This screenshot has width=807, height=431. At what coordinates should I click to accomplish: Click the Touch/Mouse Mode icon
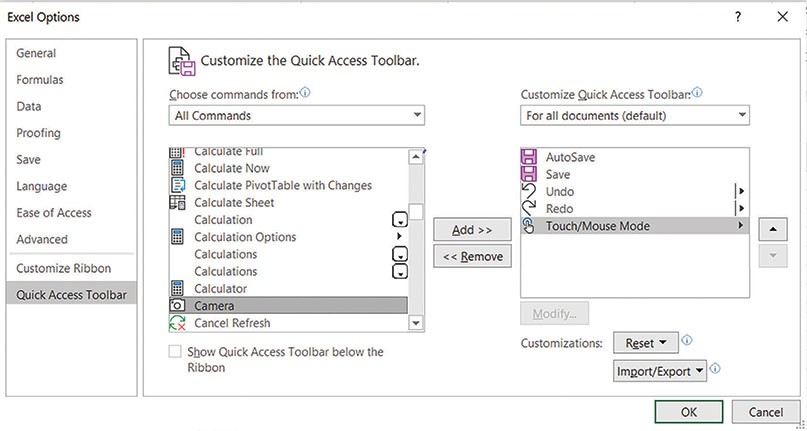(x=529, y=226)
